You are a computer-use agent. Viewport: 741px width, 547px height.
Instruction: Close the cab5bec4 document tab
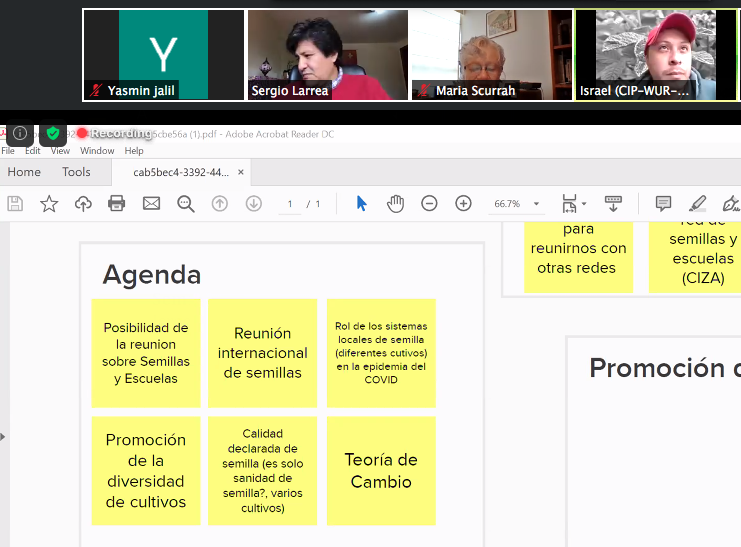pyautogui.click(x=240, y=172)
